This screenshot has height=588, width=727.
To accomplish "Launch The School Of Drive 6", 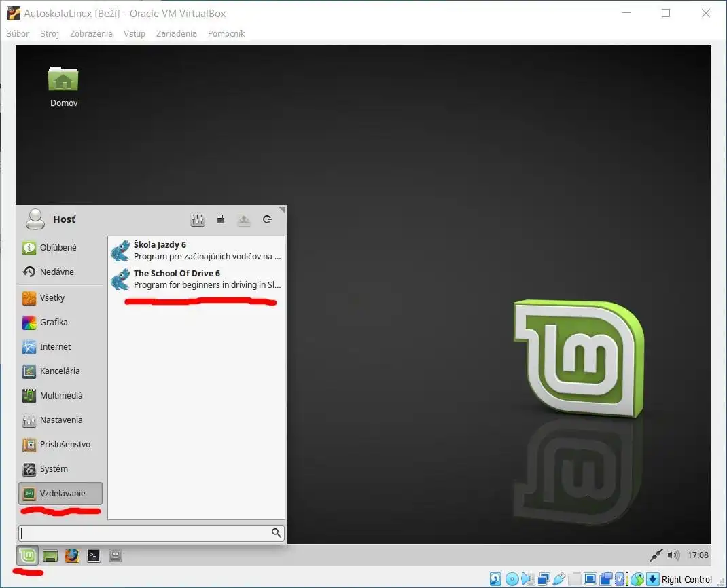I will 196,279.
